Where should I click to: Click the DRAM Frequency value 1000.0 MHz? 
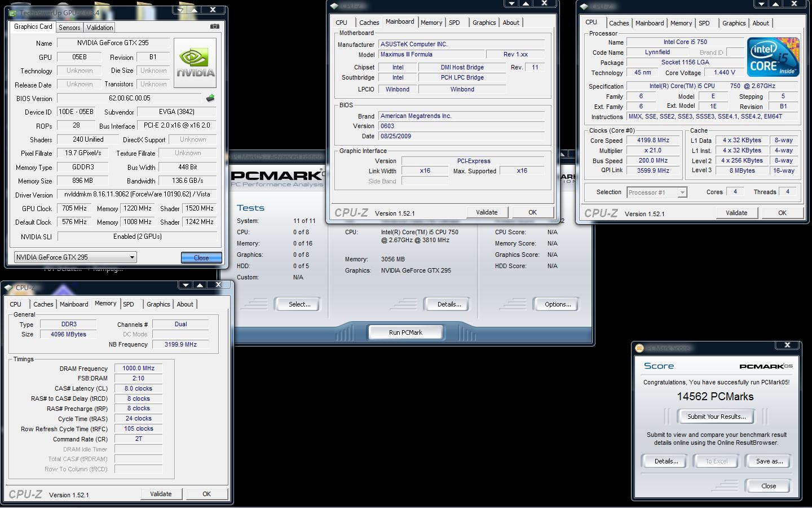[138, 368]
